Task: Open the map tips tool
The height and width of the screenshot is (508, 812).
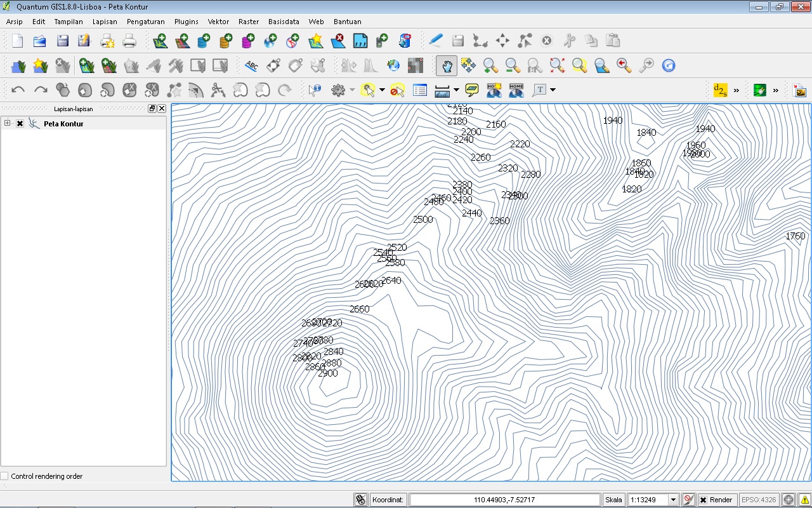Action: 471,90
